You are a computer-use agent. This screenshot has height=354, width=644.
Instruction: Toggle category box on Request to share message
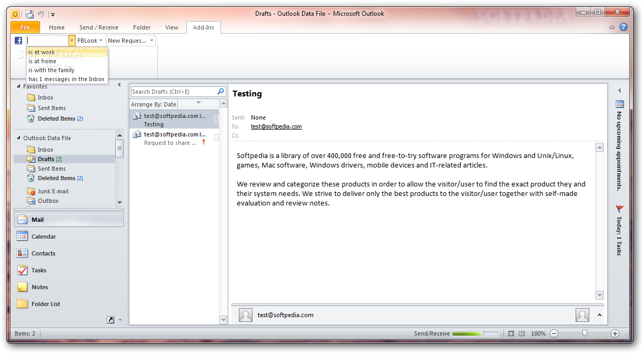216,137
